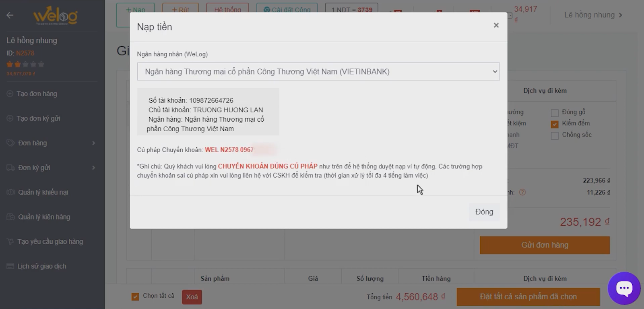Click the Quản lý kiện hàng box icon
This screenshot has width=644, height=309.
click(10, 217)
